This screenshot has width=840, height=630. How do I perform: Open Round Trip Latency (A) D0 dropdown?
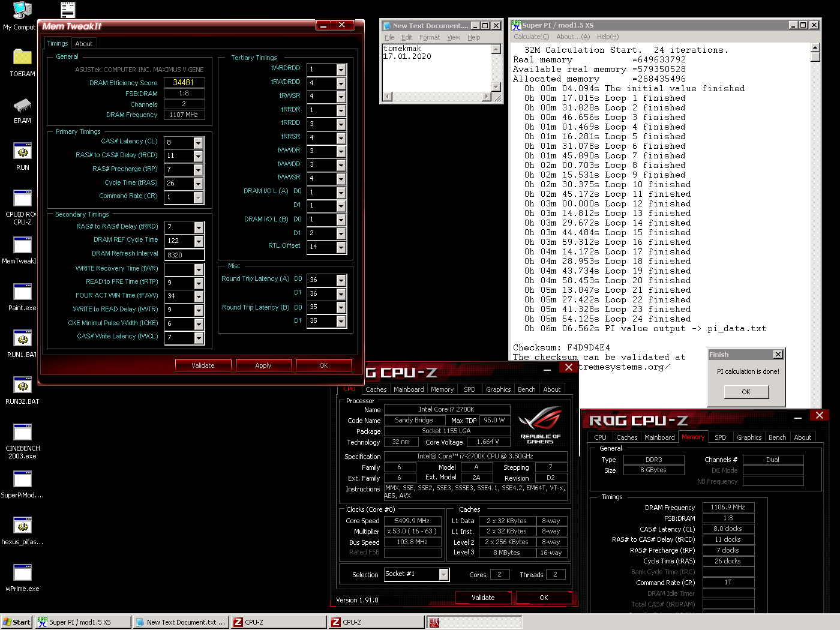(x=341, y=280)
